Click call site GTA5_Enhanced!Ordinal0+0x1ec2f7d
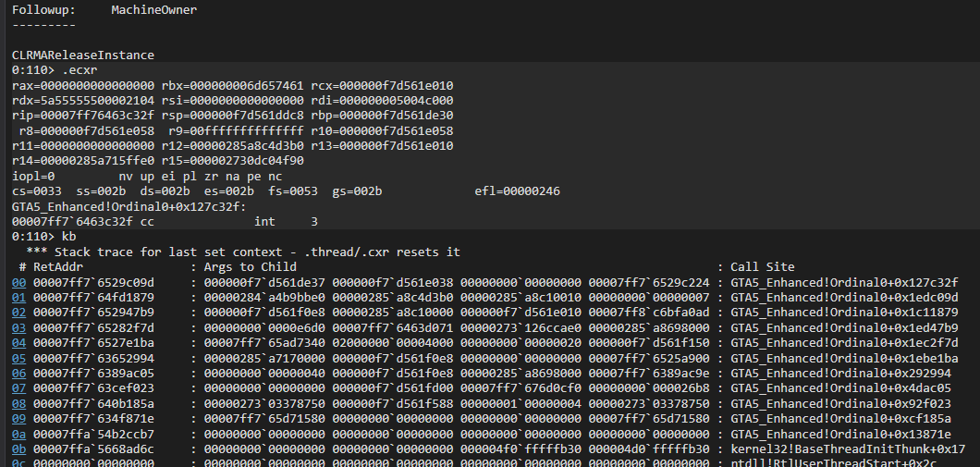Screen dimensions: 980x467 tap(844, 343)
